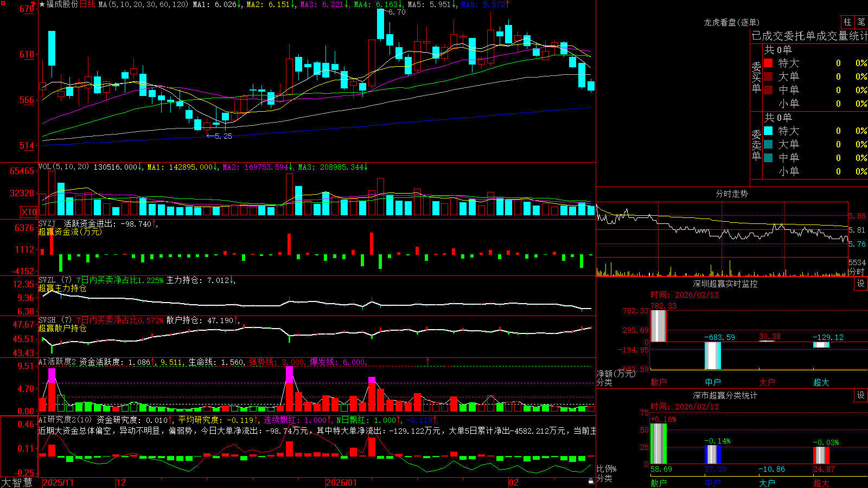Click the 超赢资金流(万元) label
This screenshot has height=488, width=868.
[70, 232]
